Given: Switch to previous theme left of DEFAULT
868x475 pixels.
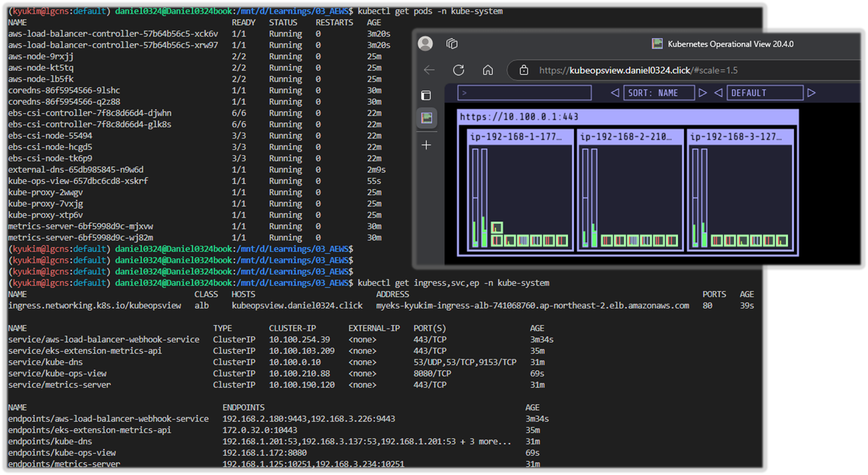Looking at the screenshot, I should 718,92.
